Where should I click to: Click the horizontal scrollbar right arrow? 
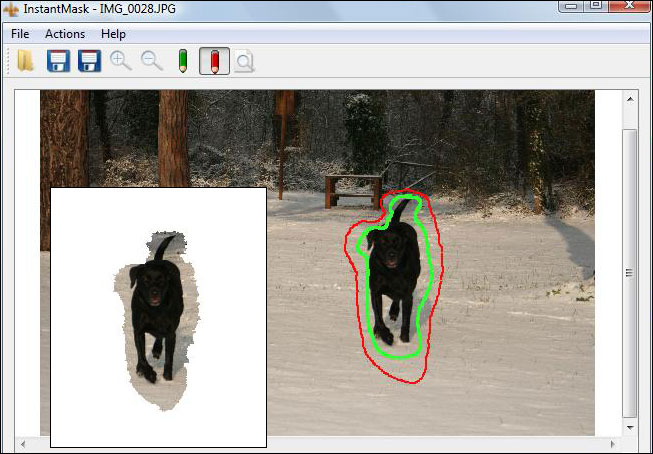pyautogui.click(x=612, y=442)
